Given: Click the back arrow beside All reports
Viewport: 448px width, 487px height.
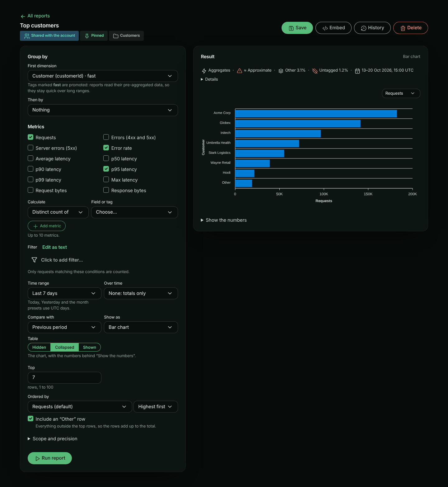Looking at the screenshot, I should pyautogui.click(x=23, y=16).
